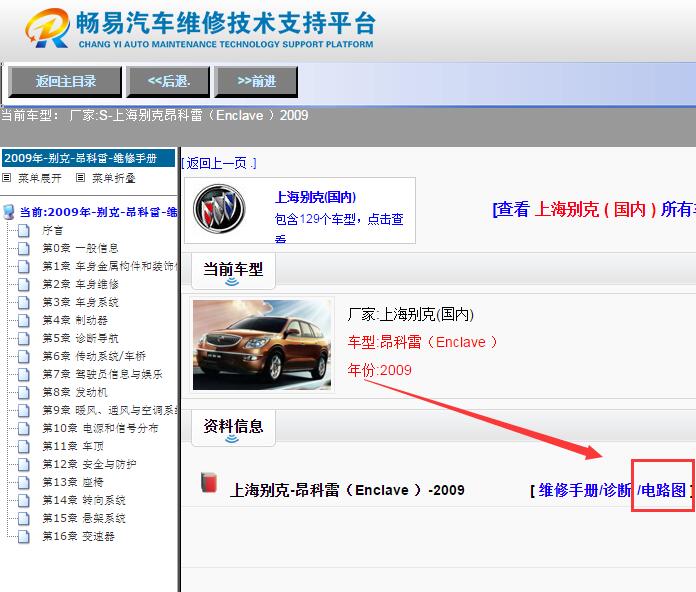Image resolution: width=696 pixels, height=592 pixels.
Task: Click the document icon beside 第11章 车顶
Action: coord(24,446)
